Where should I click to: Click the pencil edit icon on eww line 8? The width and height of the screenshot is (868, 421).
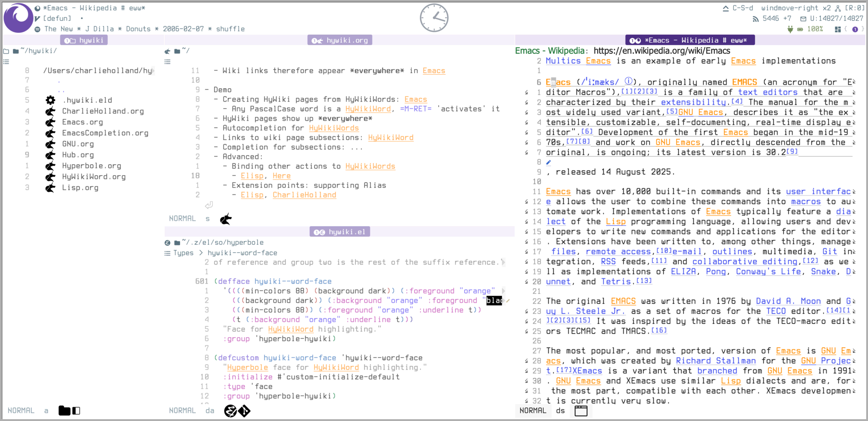click(549, 162)
